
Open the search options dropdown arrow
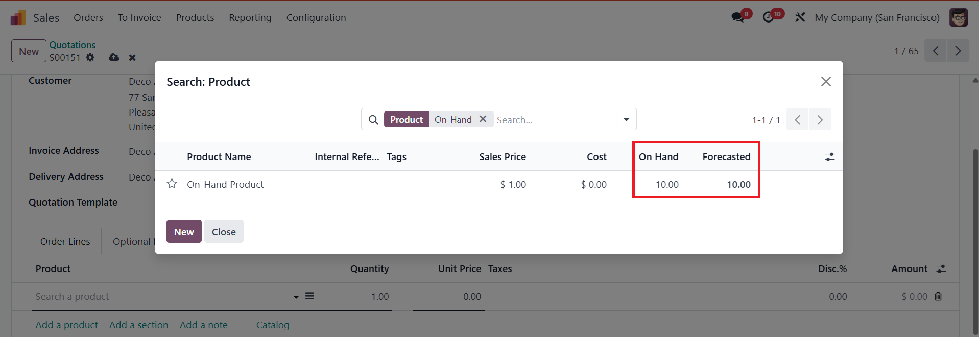pos(626,120)
